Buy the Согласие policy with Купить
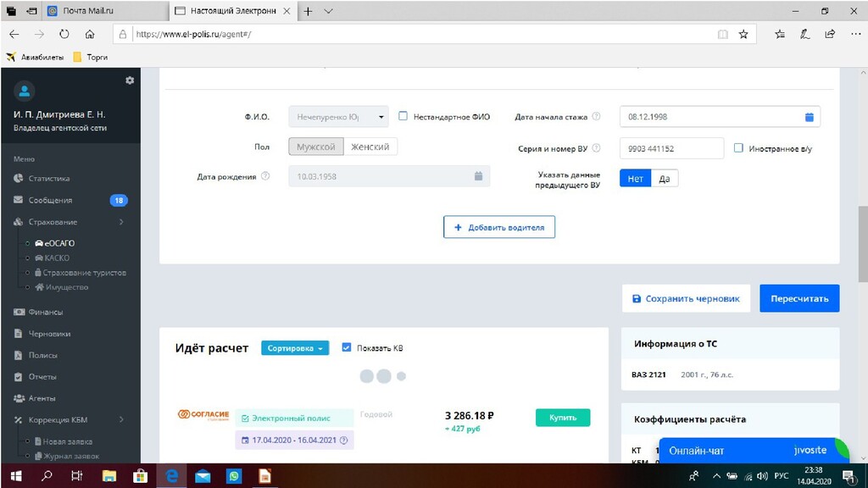The height and width of the screenshot is (488, 868). click(563, 417)
